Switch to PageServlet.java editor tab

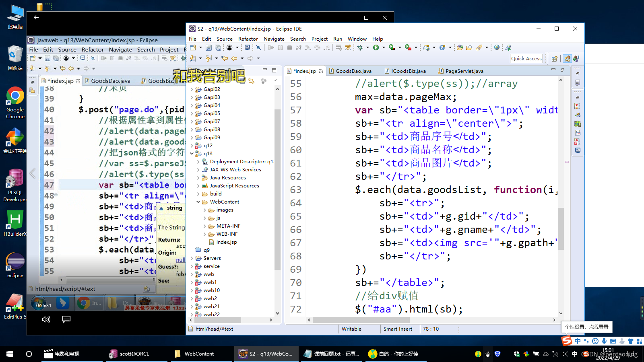click(464, 71)
